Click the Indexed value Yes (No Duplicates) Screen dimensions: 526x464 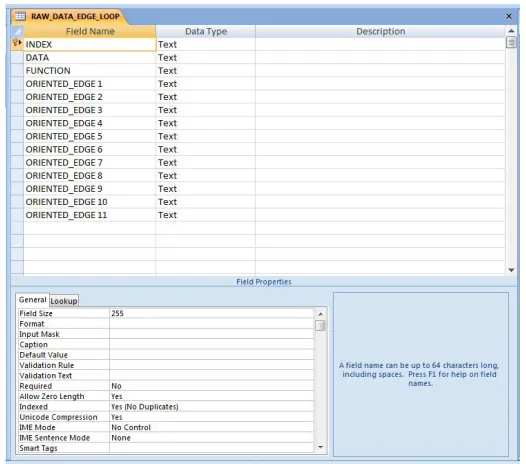212,407
